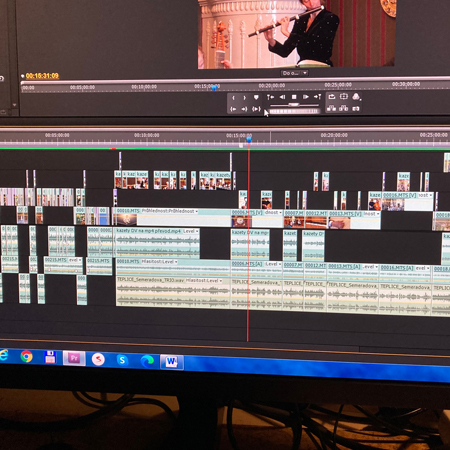The height and width of the screenshot is (450, 450).
Task: Click the Mark Out bracket icon
Action: (244, 98)
